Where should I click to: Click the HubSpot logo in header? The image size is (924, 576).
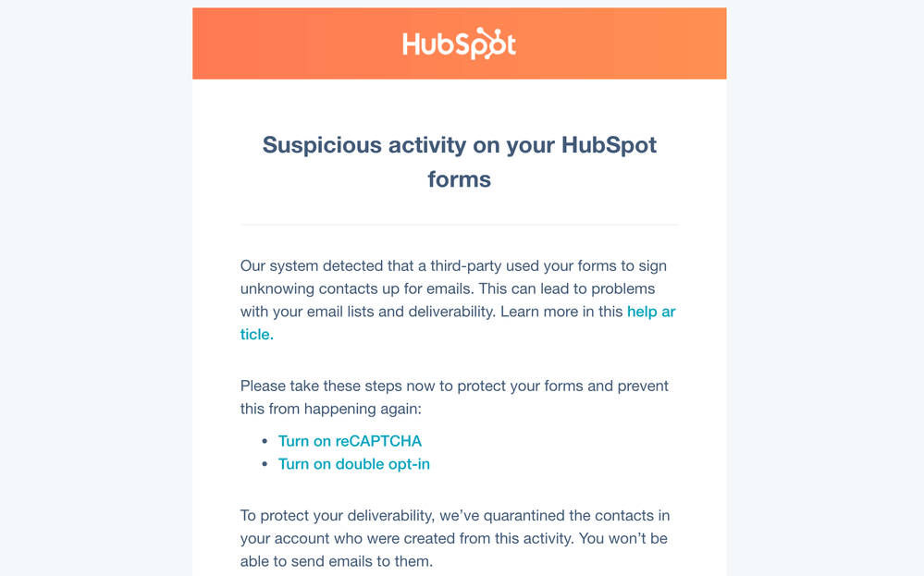(x=459, y=43)
